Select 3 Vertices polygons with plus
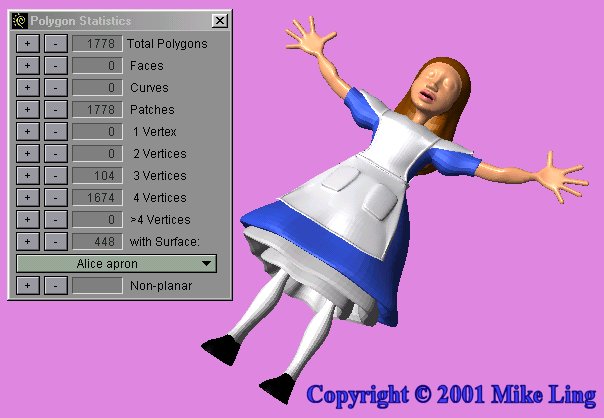The width and height of the screenshot is (604, 418). pos(29,176)
